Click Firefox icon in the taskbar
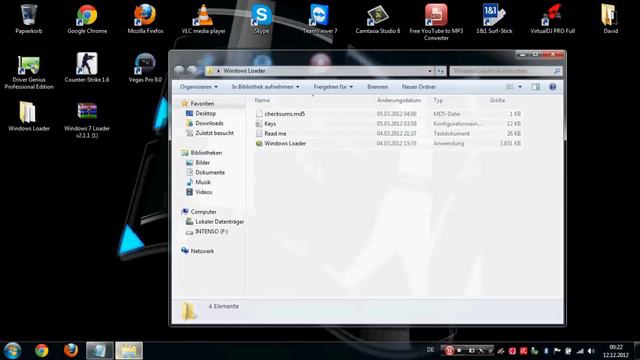The image size is (640, 360). (71, 350)
